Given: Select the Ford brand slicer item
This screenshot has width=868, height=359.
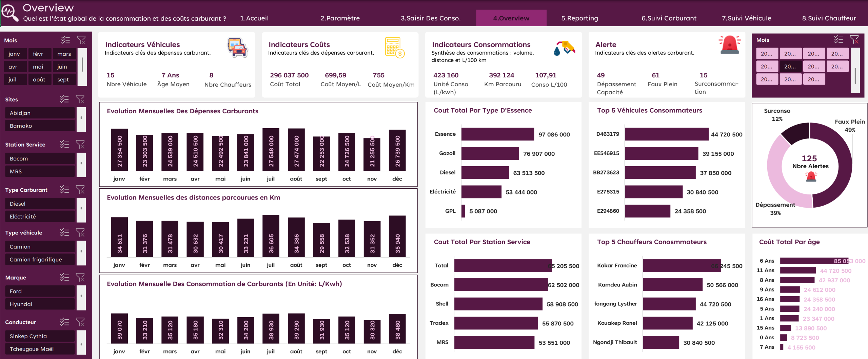Looking at the screenshot, I should (x=40, y=291).
